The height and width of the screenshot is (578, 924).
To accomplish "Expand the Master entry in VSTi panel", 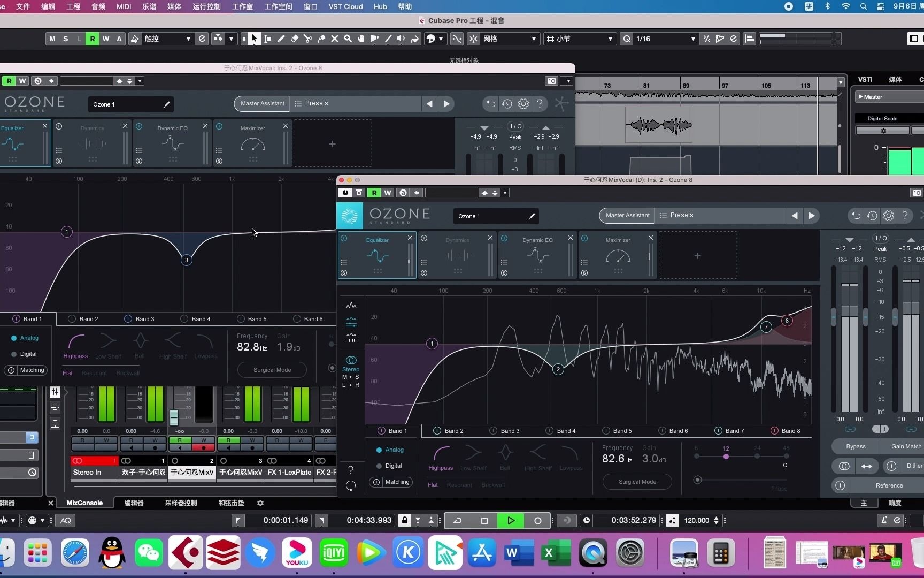I will pyautogui.click(x=860, y=97).
